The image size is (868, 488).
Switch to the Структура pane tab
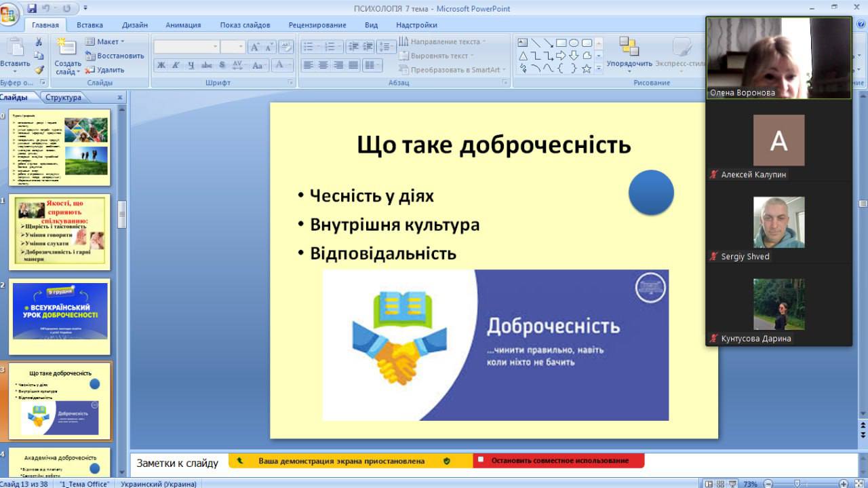63,97
